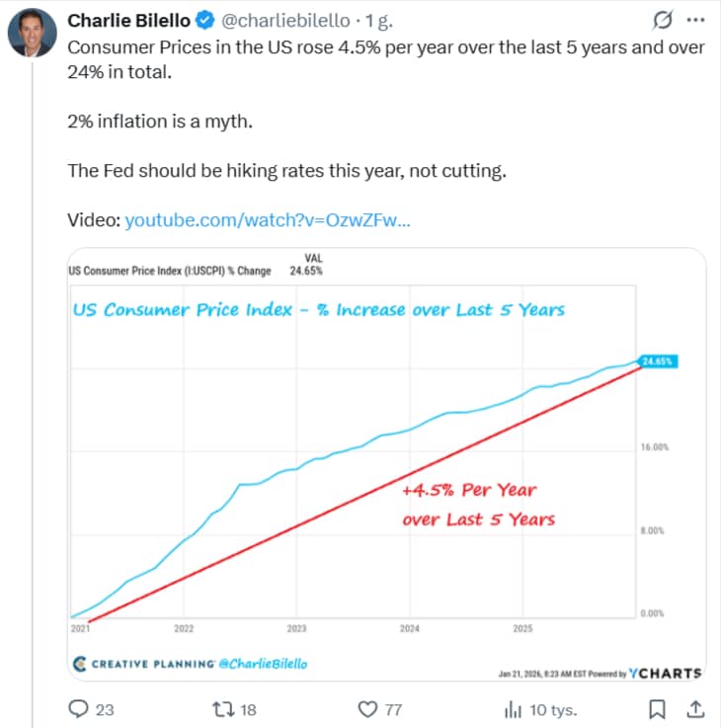Share the tweet using the upload arrow icon
The width and height of the screenshot is (721, 728).
(x=694, y=708)
